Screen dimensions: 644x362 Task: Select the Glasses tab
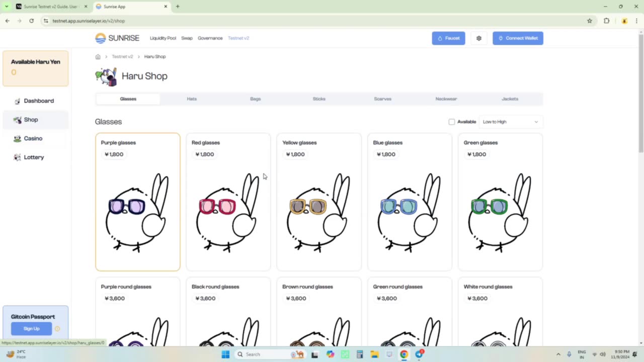(128, 99)
